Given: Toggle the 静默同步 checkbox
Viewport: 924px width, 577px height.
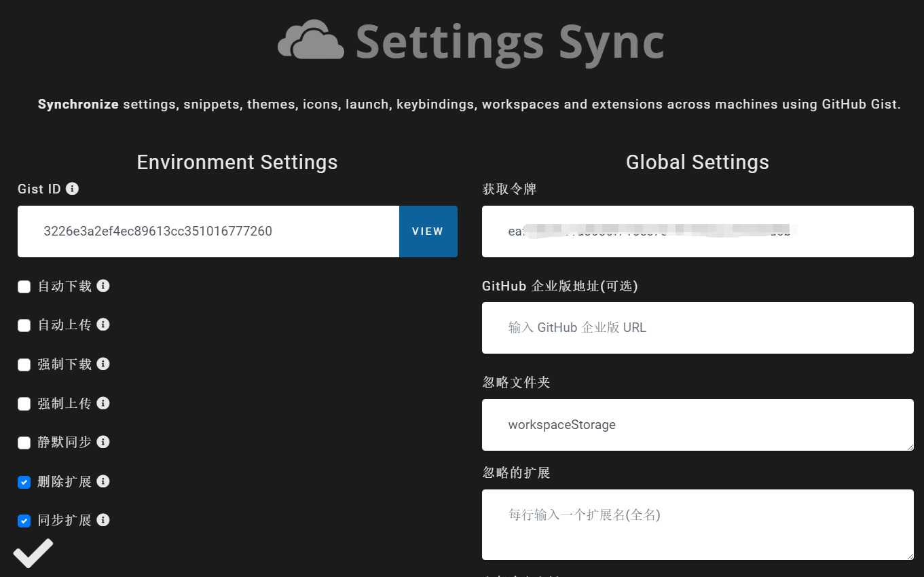Looking at the screenshot, I should tap(24, 443).
